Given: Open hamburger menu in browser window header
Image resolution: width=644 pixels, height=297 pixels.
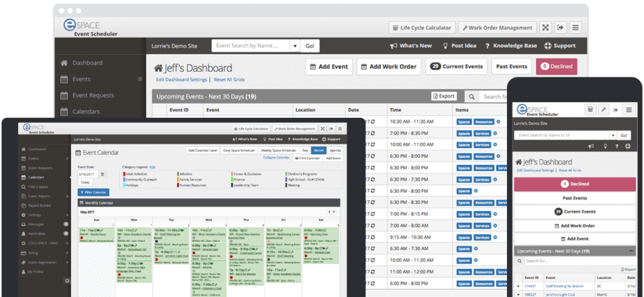Looking at the screenshot, I should coord(575,28).
